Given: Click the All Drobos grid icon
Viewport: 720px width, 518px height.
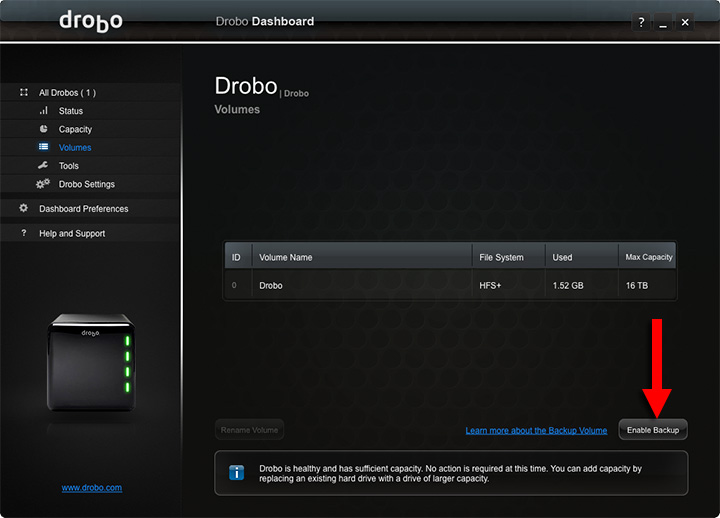Looking at the screenshot, I should 24,92.
